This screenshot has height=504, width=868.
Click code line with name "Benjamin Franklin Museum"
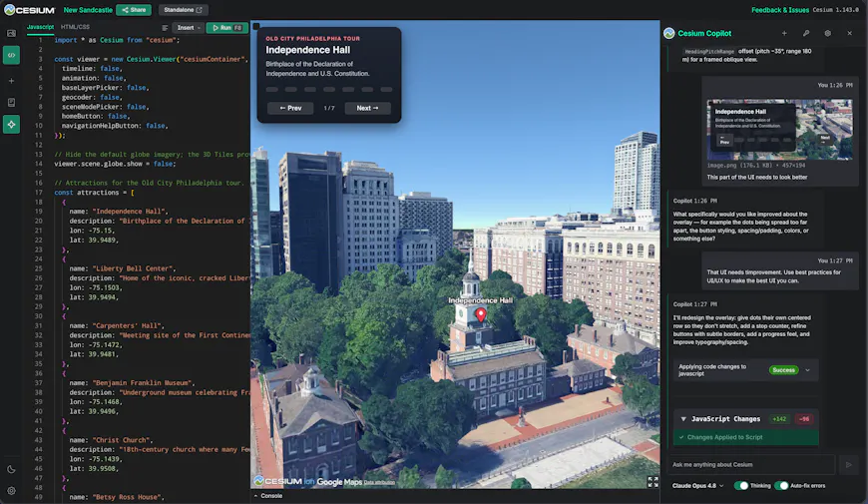pos(132,382)
